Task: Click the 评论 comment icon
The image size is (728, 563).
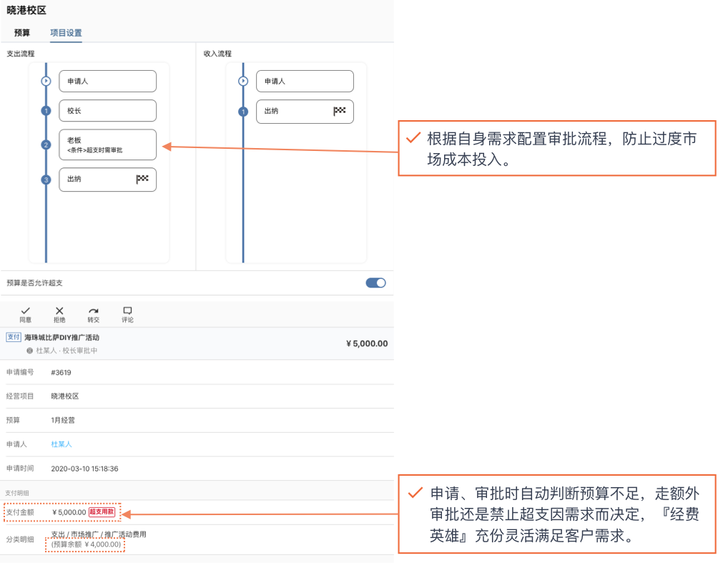Action: [x=127, y=310]
